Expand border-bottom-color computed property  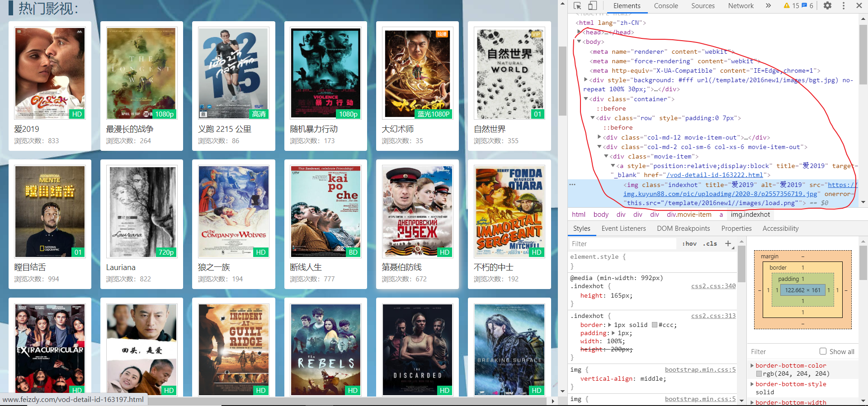(x=752, y=365)
